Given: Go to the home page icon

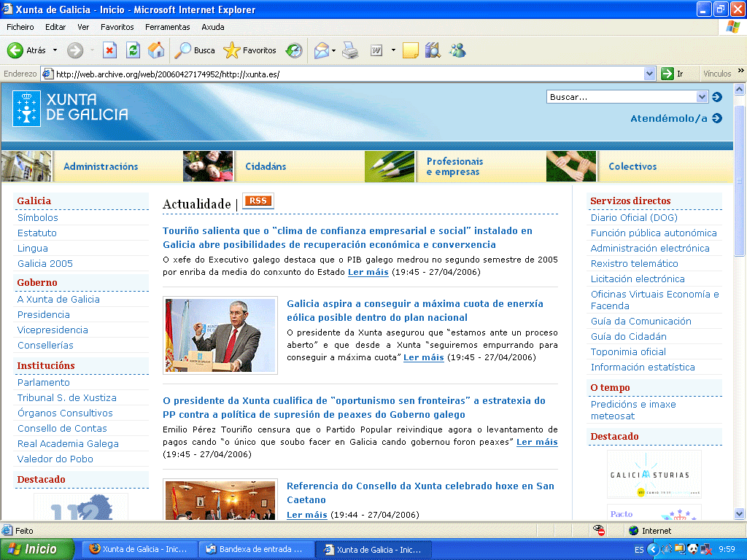Looking at the screenshot, I should 156,50.
